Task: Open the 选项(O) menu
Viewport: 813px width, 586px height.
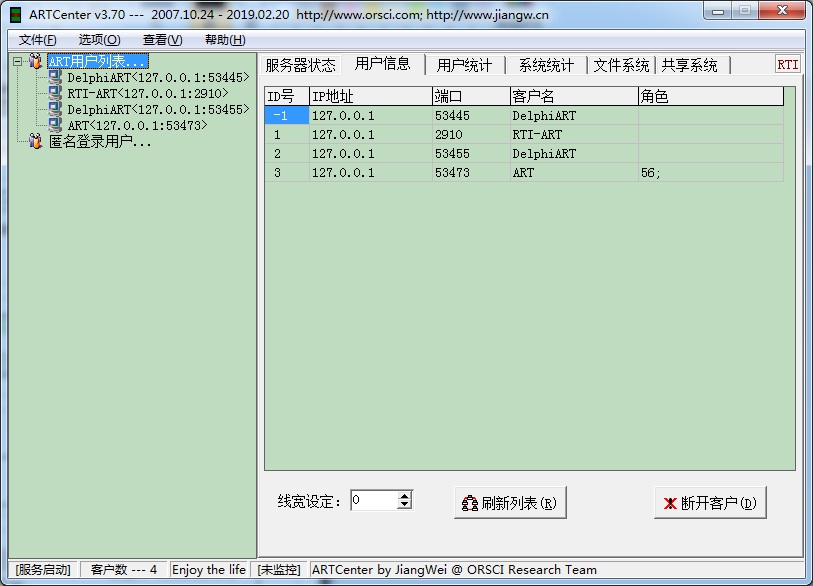Action: point(100,40)
